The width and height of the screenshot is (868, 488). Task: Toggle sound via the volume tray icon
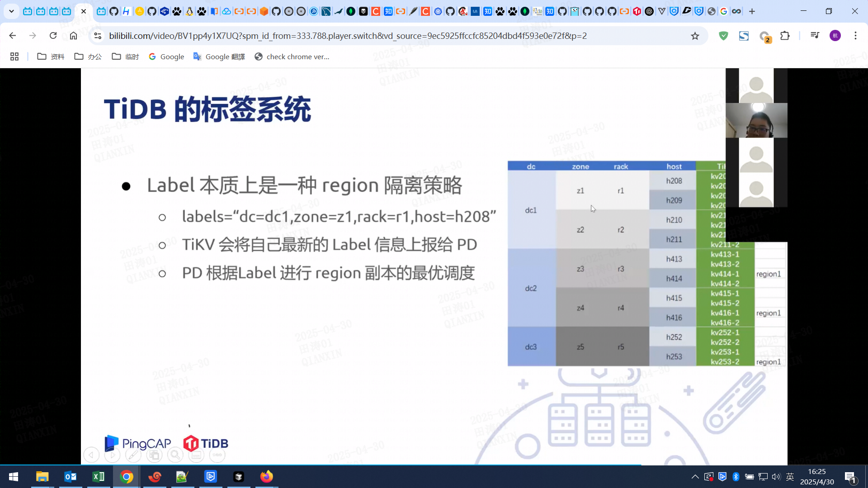tap(776, 477)
